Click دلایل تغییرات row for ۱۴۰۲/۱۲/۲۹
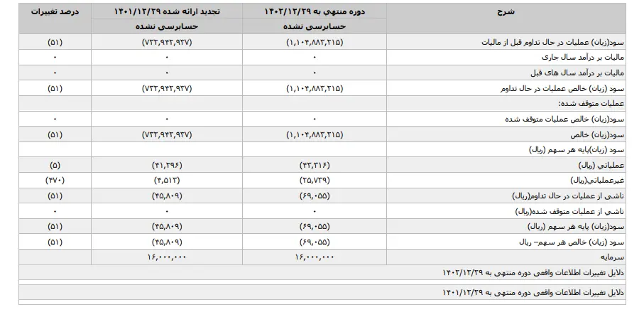The image size is (644, 310). [x=322, y=272]
